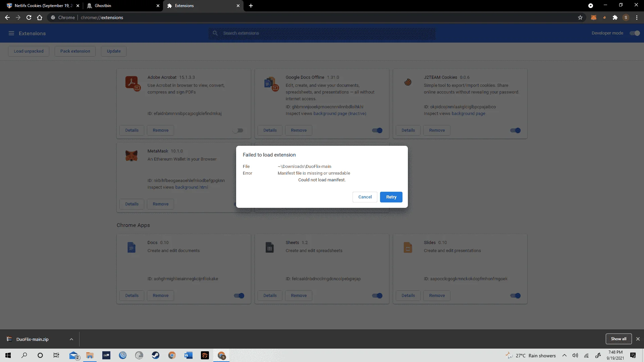
Task: Click the Update button
Action: tap(114, 51)
